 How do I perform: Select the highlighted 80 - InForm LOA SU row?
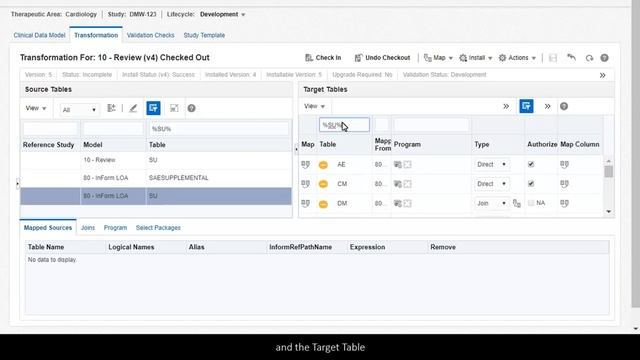(156, 196)
